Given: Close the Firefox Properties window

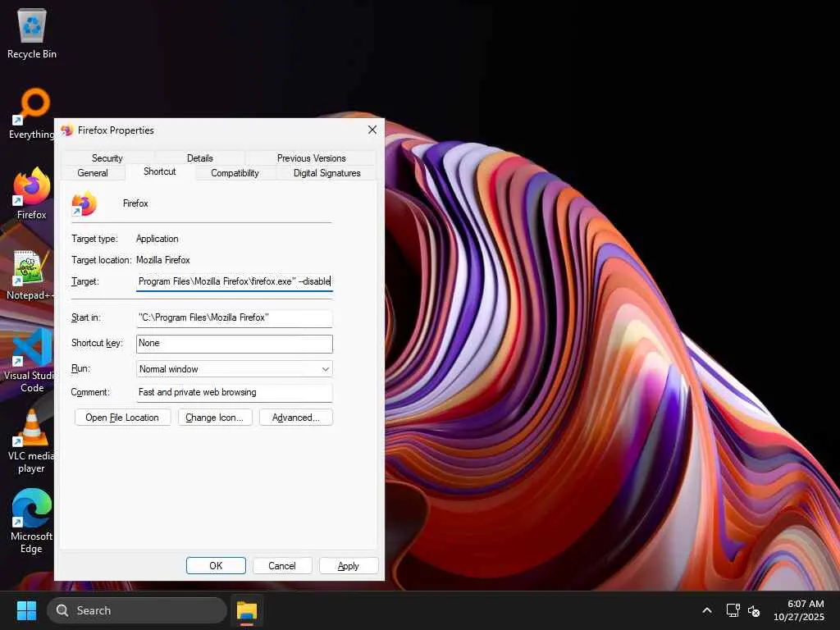Looking at the screenshot, I should tap(372, 130).
